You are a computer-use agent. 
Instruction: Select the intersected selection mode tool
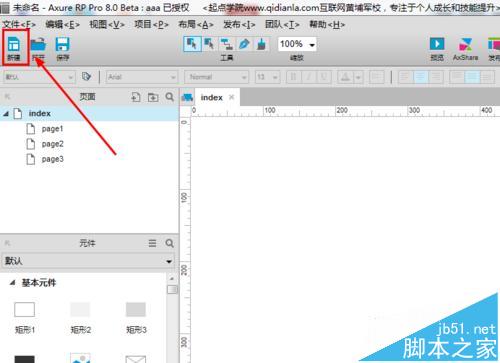[x=192, y=44]
